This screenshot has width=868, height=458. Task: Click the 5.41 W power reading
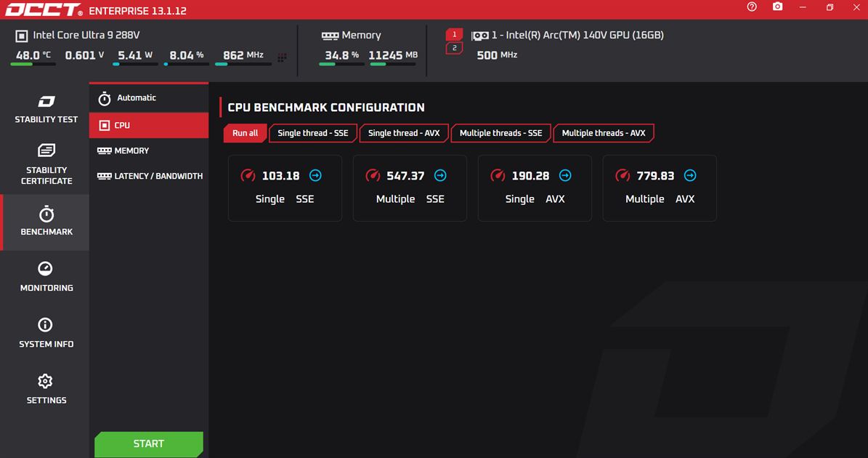[x=135, y=55]
